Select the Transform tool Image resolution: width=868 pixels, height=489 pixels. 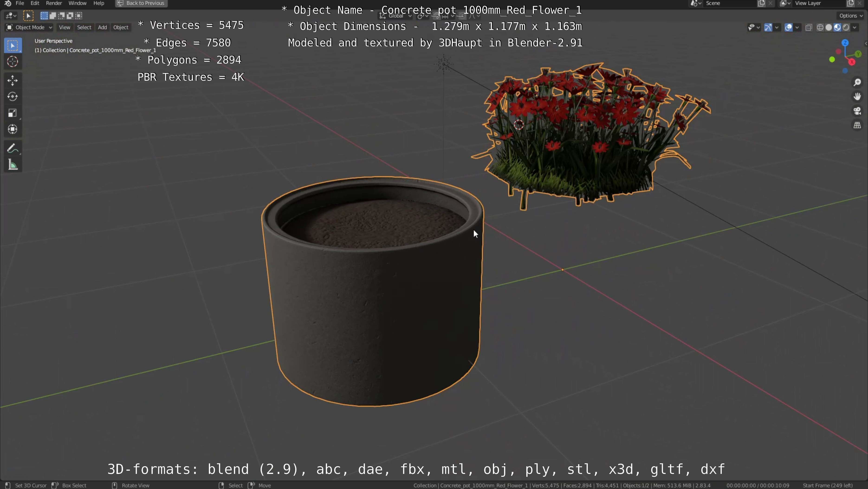pyautogui.click(x=13, y=129)
